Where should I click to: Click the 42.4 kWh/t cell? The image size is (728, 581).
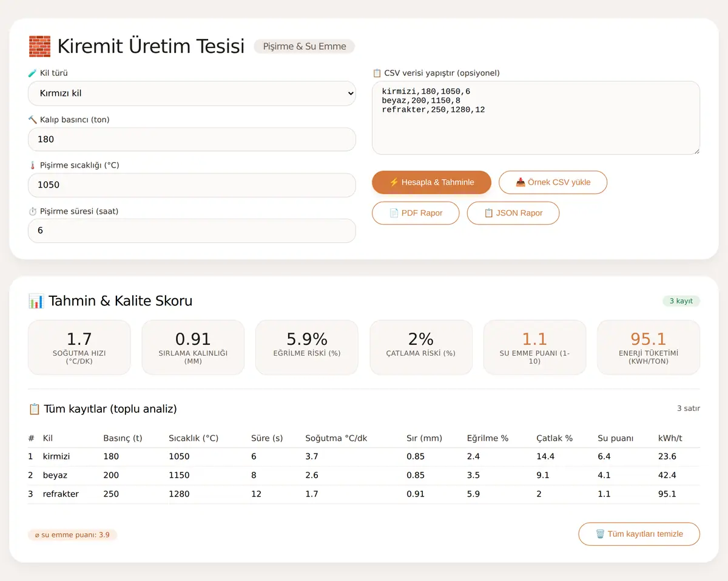coord(667,475)
